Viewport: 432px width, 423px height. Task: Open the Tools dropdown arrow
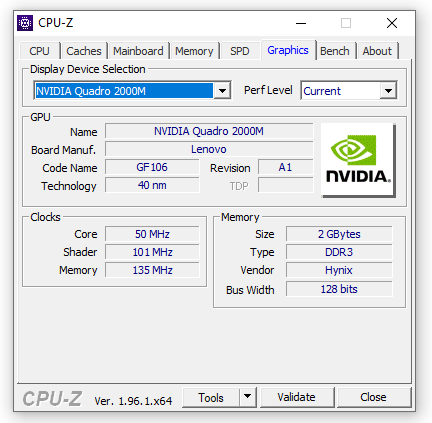247,397
